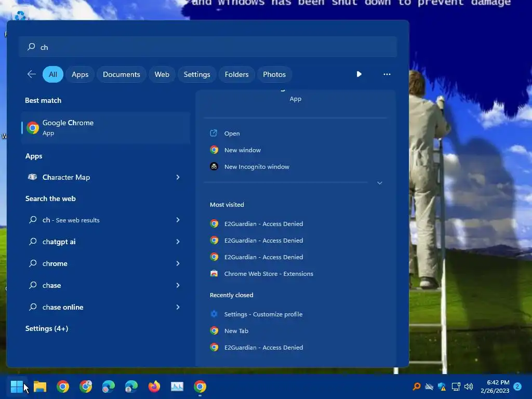This screenshot has height=399, width=532.
Task: Expand the Character Map result arrow
Action: click(x=178, y=177)
